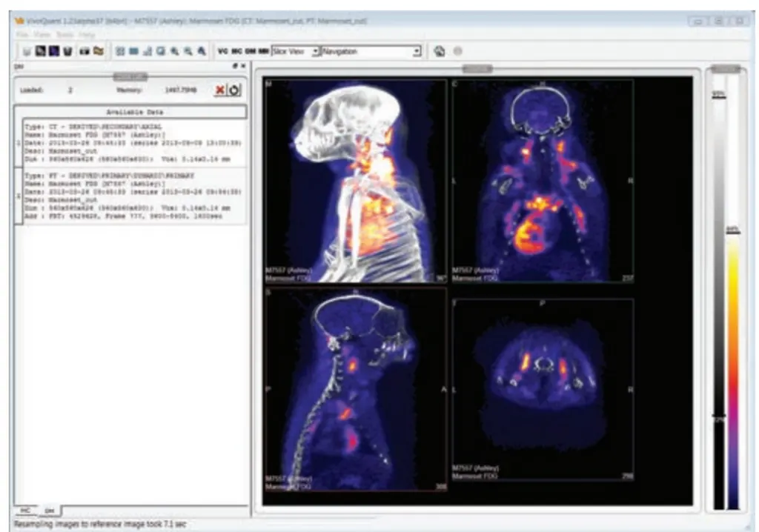Switch to VC view mode

222,51
